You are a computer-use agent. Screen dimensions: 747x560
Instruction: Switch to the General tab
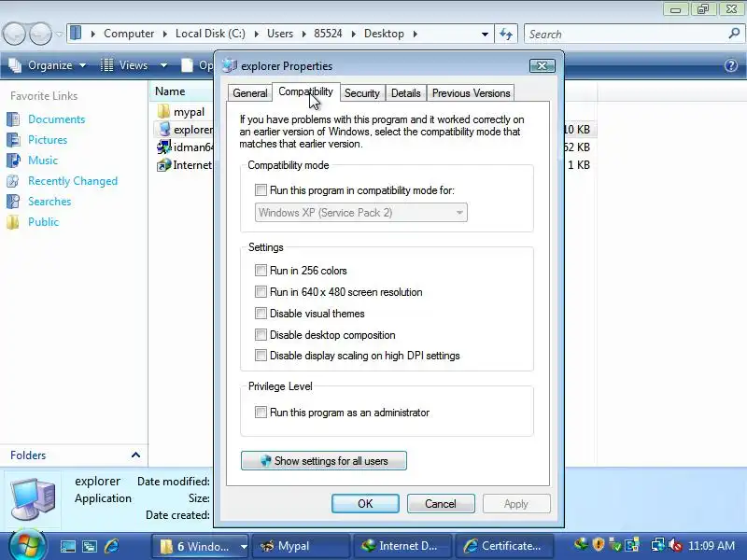(250, 93)
